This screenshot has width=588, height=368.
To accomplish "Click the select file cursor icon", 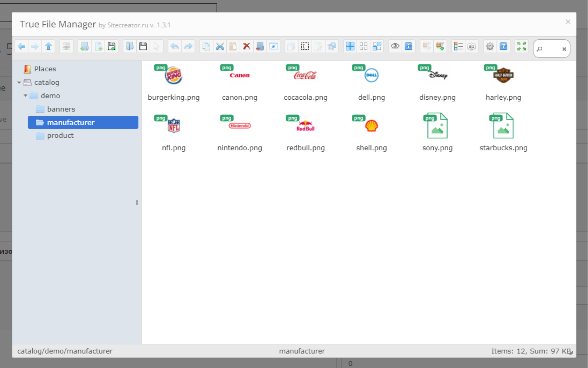I will pyautogui.click(x=157, y=46).
